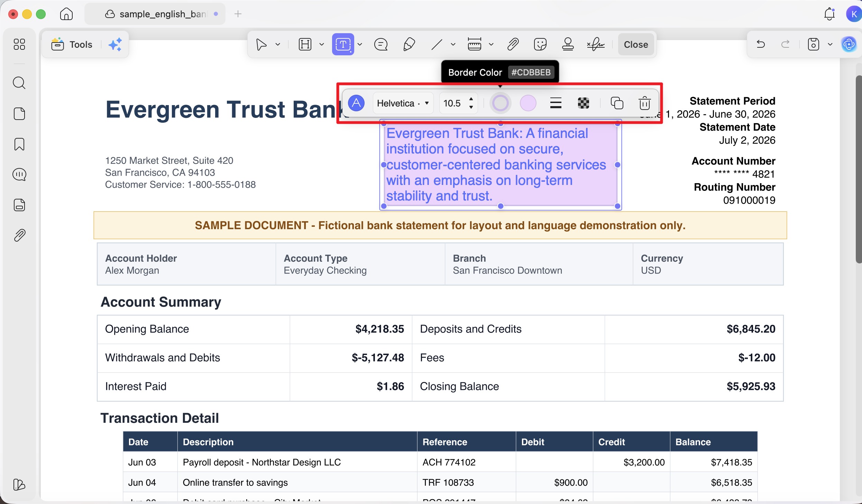Screen dimensions: 862x504
Task: Open comments panel in sidebar
Action: [19, 175]
